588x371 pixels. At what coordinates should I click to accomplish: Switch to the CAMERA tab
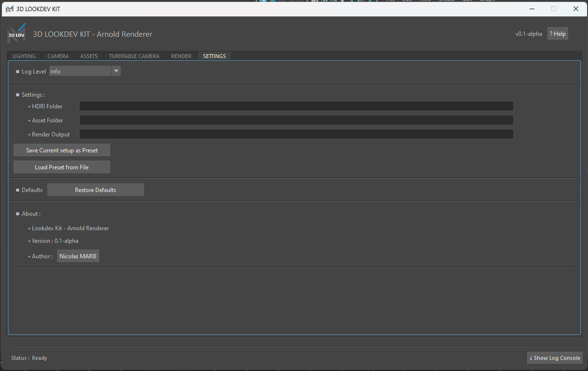point(58,56)
